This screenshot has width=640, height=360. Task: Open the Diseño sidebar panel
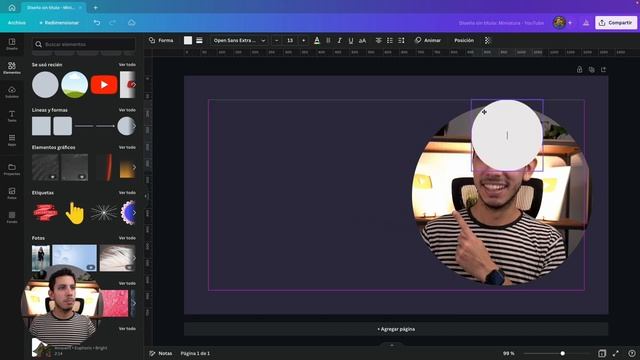(12, 44)
